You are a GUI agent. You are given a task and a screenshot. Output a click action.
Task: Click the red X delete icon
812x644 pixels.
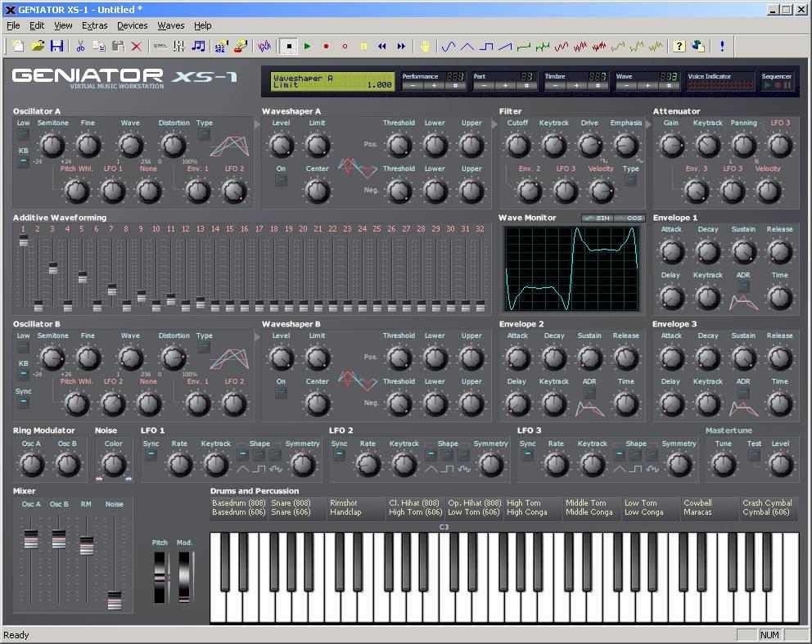pos(136,46)
